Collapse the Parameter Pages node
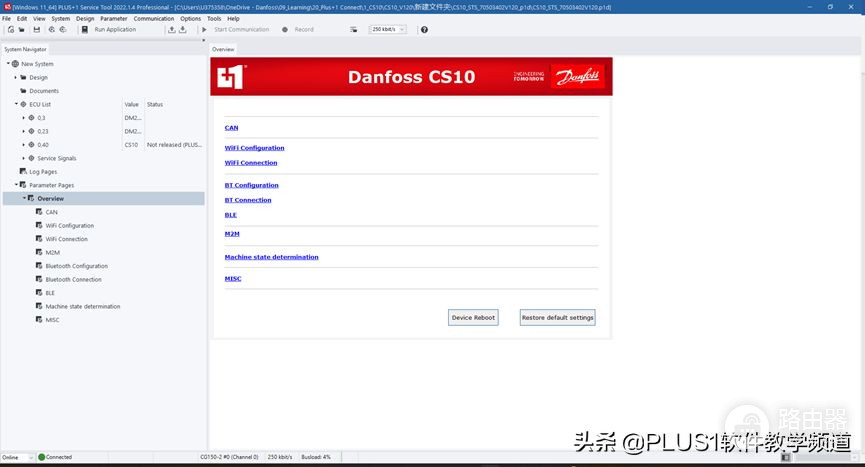 (16, 185)
